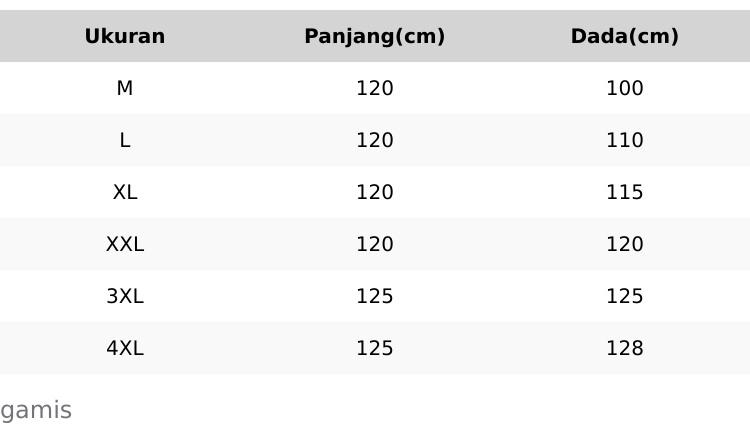Click the 4XL size cell

pyautogui.click(x=125, y=349)
